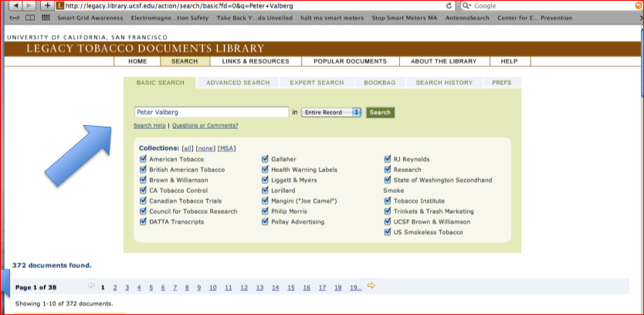Viewport: 644px width, 315px height.
Task: Click the Peter Valberg search field
Action: point(212,112)
